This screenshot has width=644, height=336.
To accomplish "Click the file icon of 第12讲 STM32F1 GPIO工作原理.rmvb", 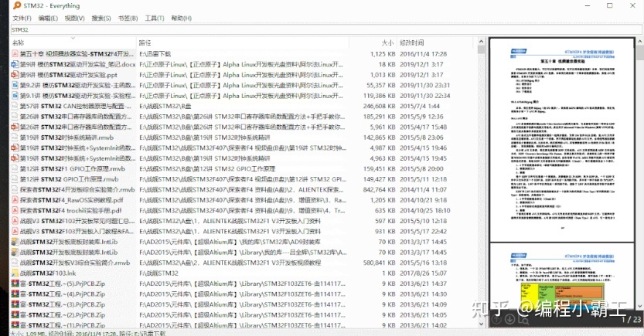I will (15, 168).
